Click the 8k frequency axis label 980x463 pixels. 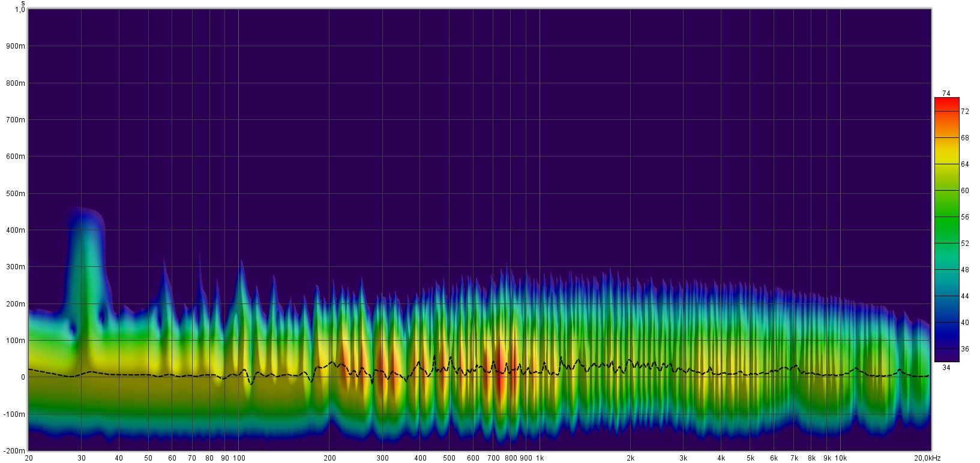point(811,458)
